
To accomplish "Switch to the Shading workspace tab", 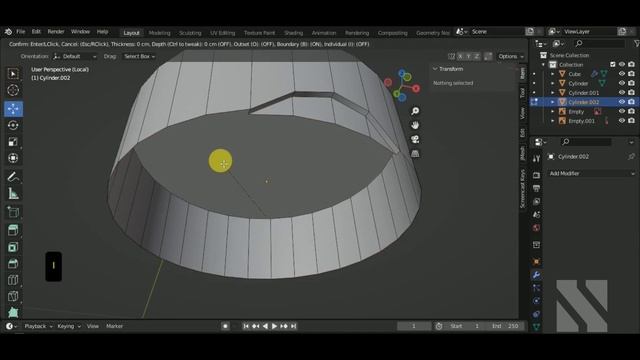I will point(293,33).
